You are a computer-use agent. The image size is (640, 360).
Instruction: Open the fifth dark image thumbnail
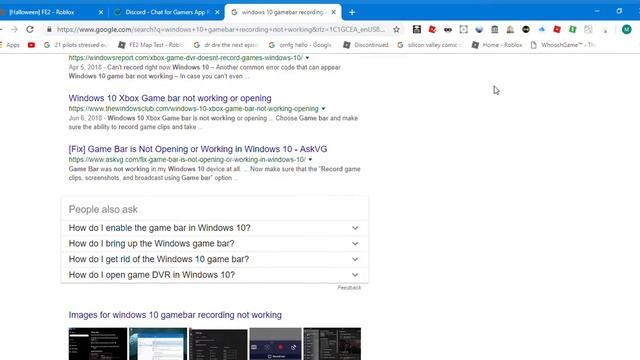point(332,344)
